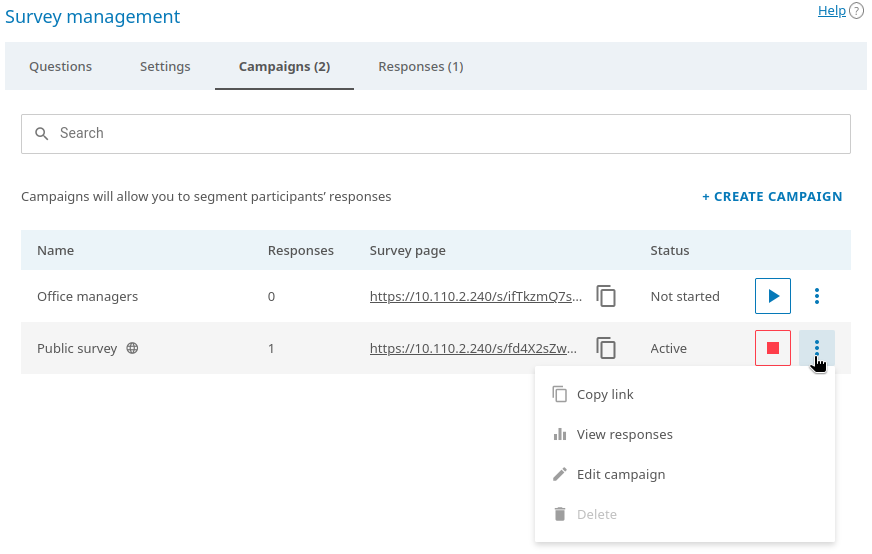Select the Campaigns (2) tab
The width and height of the screenshot is (872, 554).
click(x=284, y=66)
